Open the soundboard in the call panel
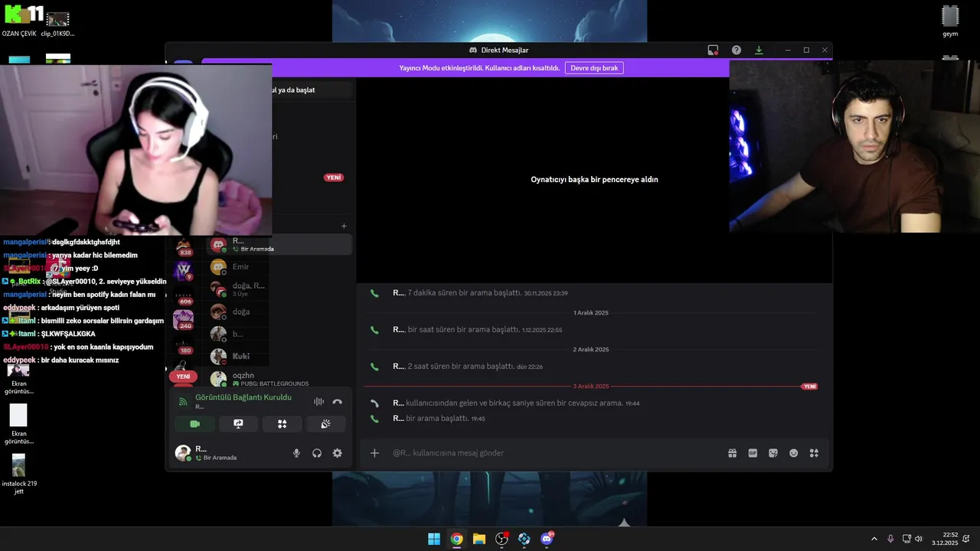Screen dimensions: 980x551 tap(325, 424)
